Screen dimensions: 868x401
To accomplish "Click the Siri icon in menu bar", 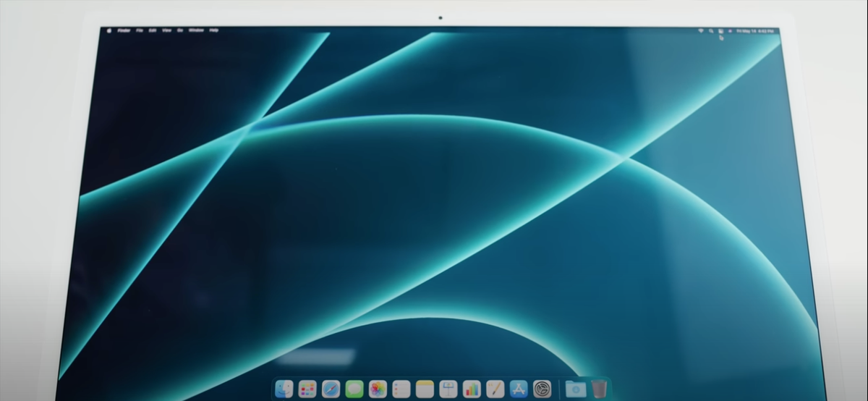I will tap(730, 31).
